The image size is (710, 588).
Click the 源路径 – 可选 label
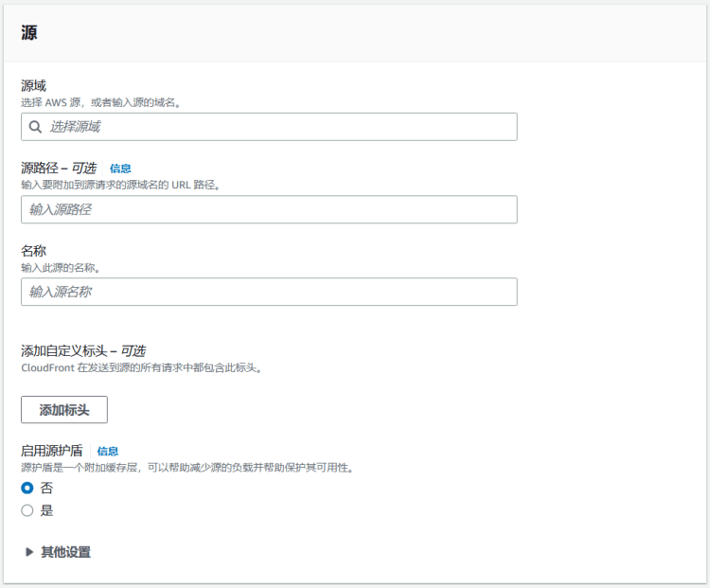(59, 168)
